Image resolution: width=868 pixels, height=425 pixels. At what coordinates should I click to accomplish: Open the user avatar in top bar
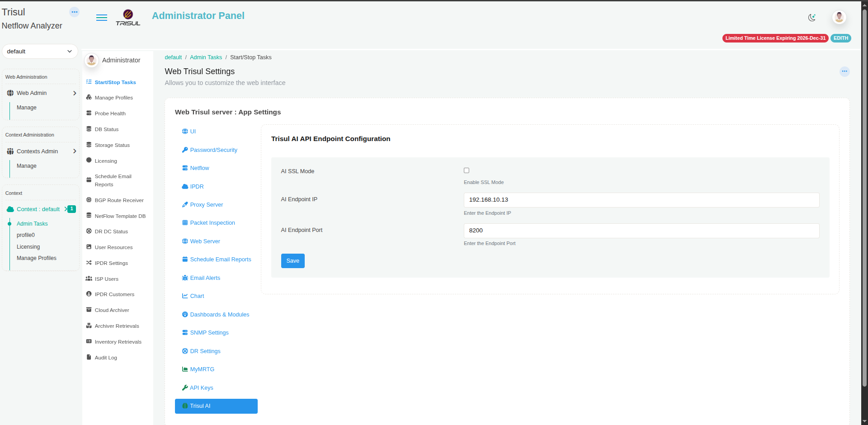coord(839,17)
